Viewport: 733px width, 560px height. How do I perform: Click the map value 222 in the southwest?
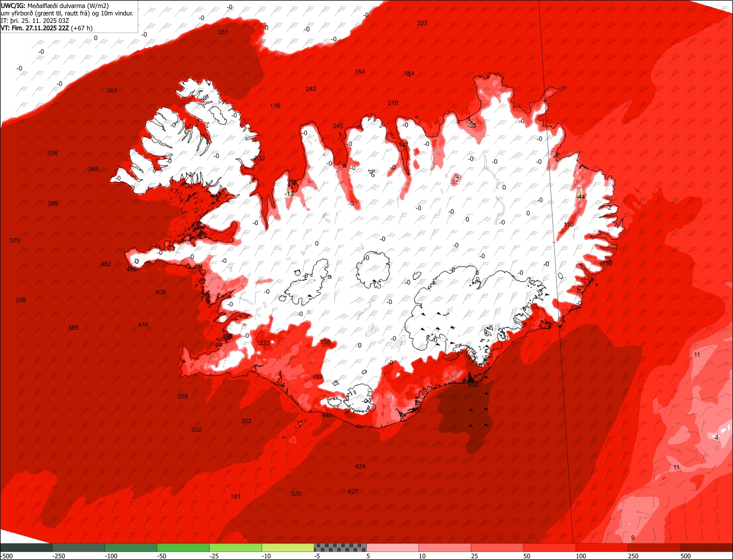point(265,343)
